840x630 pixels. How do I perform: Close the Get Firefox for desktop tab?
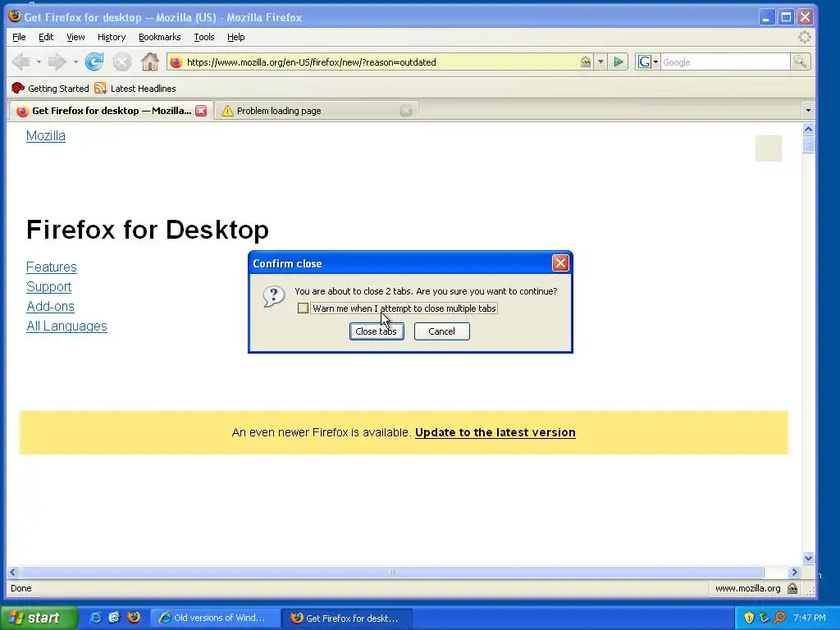tap(201, 111)
